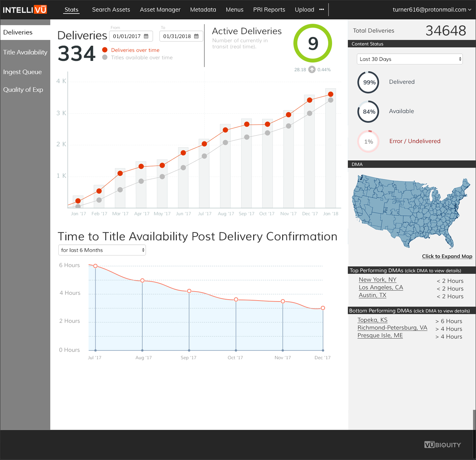
Task: Click the more options ellipsis icon
Action: [x=321, y=10]
